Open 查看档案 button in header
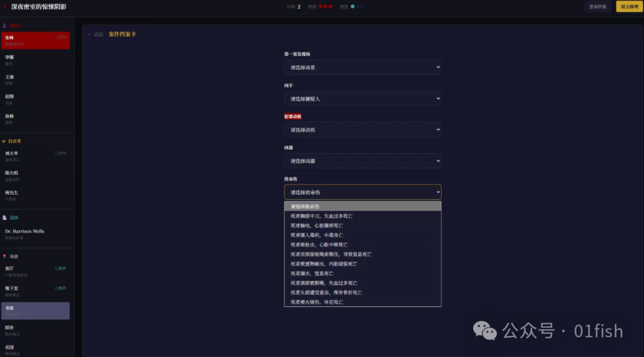Viewport: 644px width, 357px height. pyautogui.click(x=597, y=7)
